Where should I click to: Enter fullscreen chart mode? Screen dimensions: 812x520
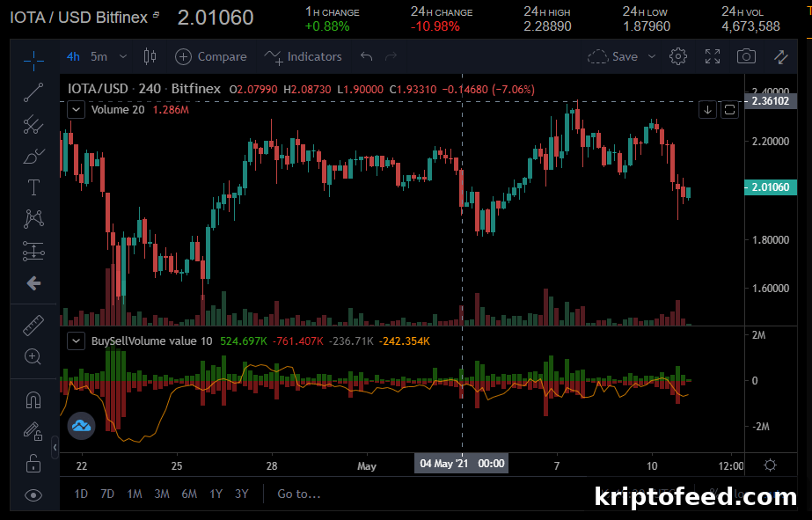(713, 56)
